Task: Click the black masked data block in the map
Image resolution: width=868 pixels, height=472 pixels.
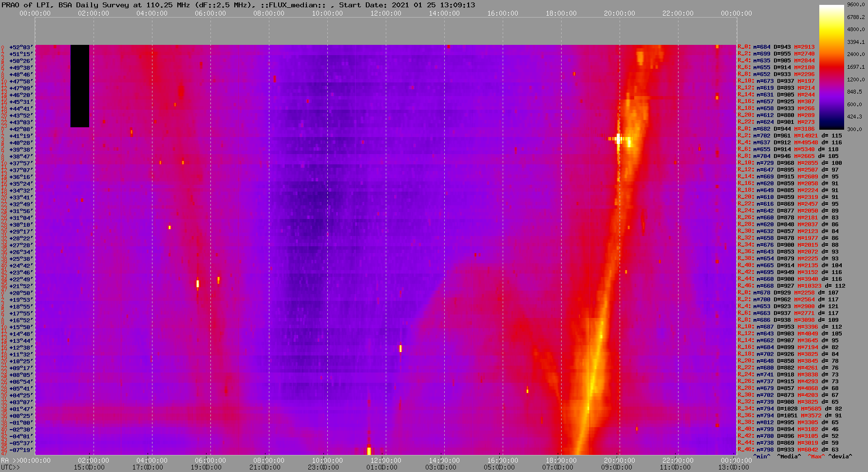Action: 80,86
